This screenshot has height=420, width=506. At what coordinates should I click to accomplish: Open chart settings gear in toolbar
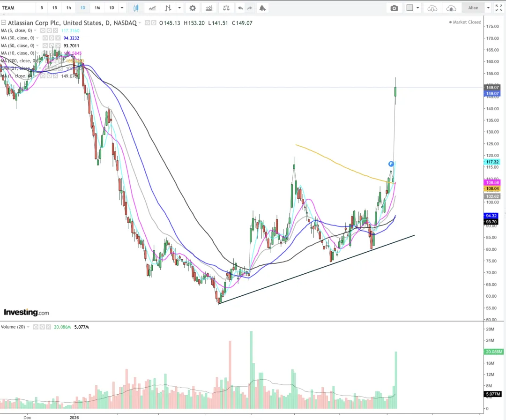pos(193,8)
